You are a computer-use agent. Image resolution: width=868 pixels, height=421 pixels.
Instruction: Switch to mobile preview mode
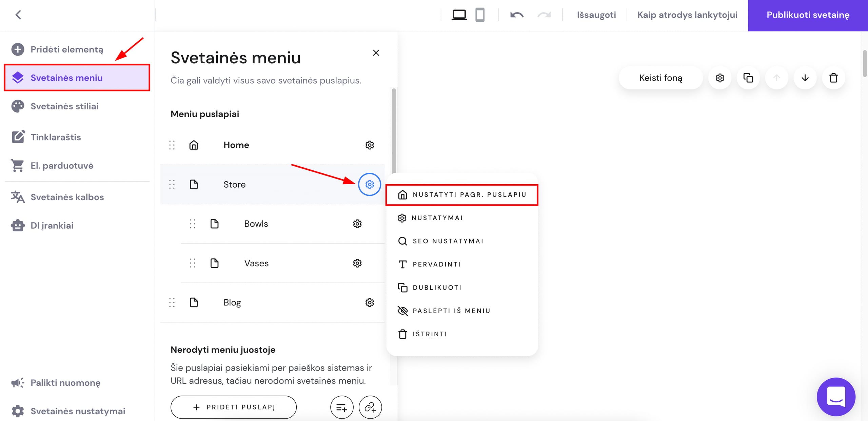point(480,15)
